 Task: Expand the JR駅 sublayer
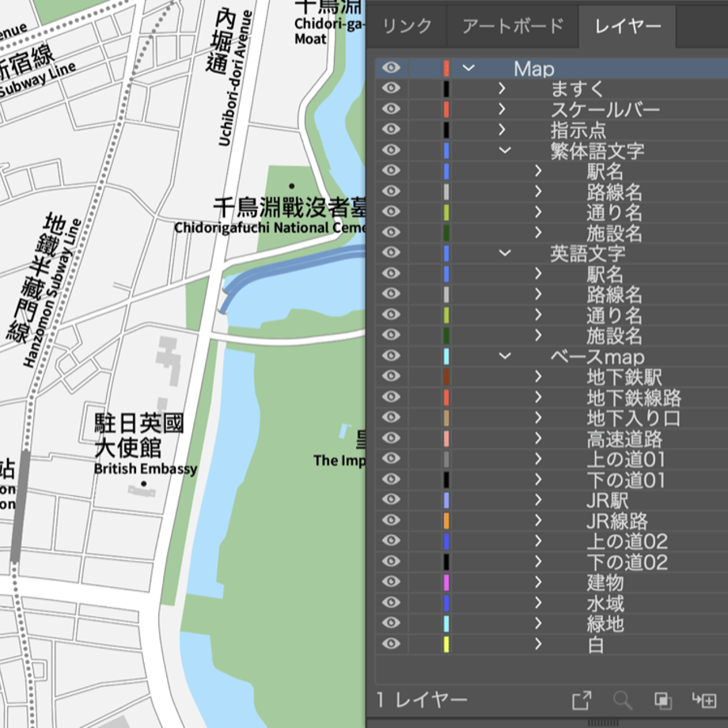tap(538, 499)
